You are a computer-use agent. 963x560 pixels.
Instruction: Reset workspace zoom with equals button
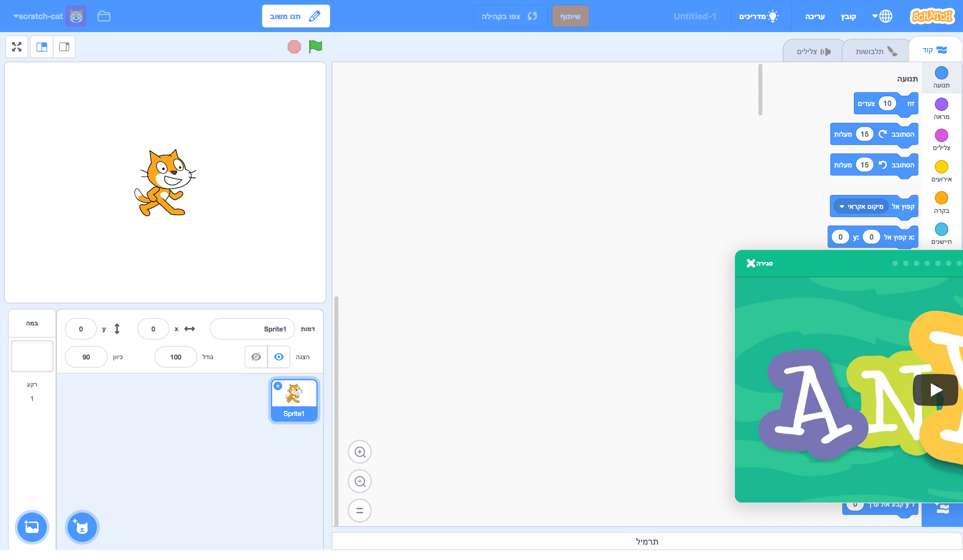point(359,510)
